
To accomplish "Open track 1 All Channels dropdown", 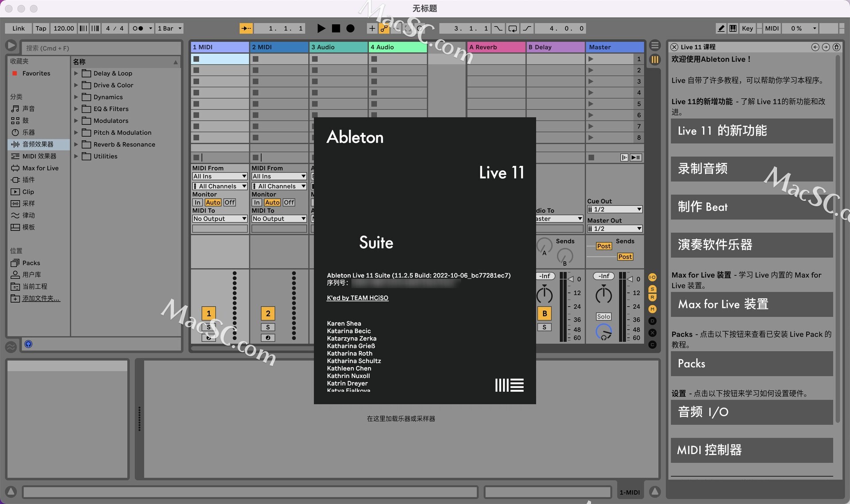I will [x=220, y=186].
